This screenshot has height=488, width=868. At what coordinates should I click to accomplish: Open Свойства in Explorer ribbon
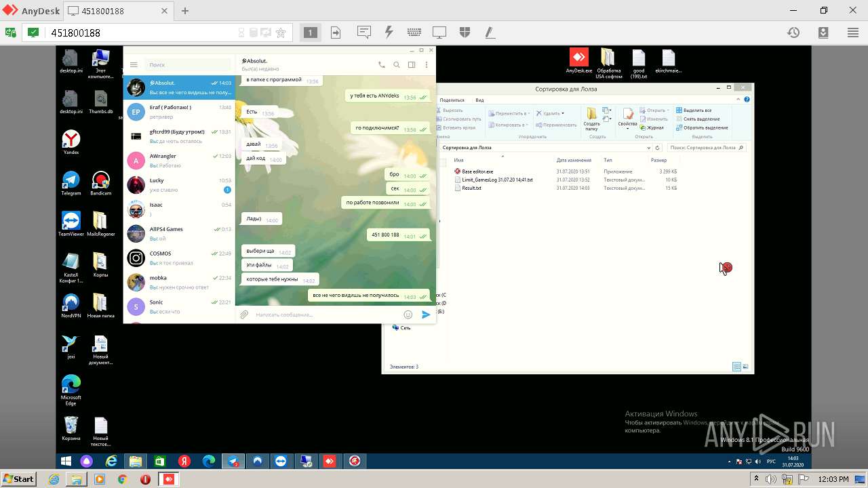[627, 119]
